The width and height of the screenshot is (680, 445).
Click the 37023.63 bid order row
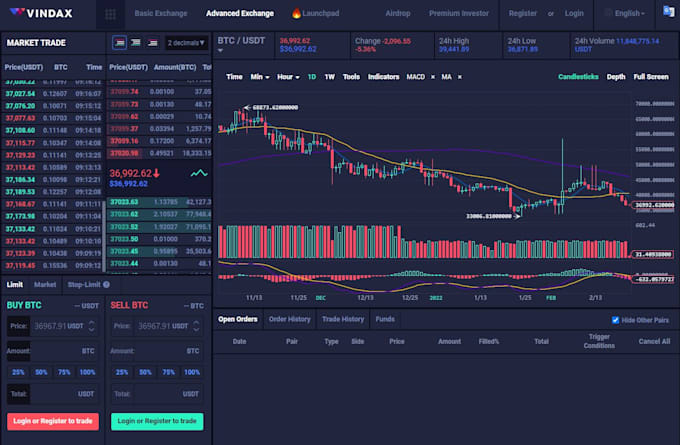pyautogui.click(x=159, y=202)
